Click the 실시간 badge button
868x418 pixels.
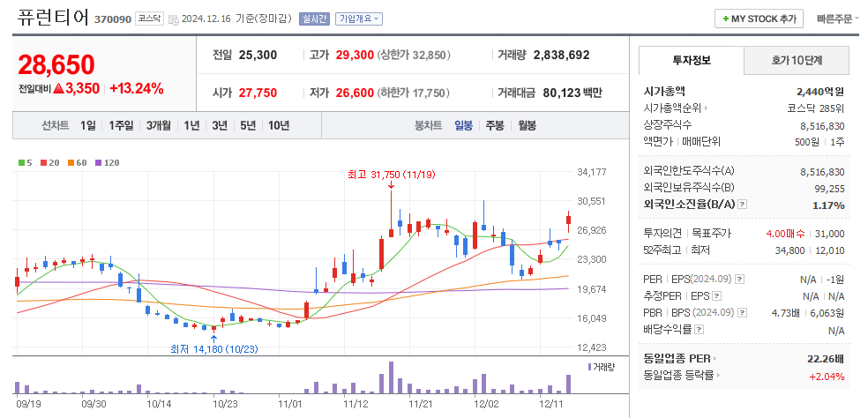click(314, 19)
